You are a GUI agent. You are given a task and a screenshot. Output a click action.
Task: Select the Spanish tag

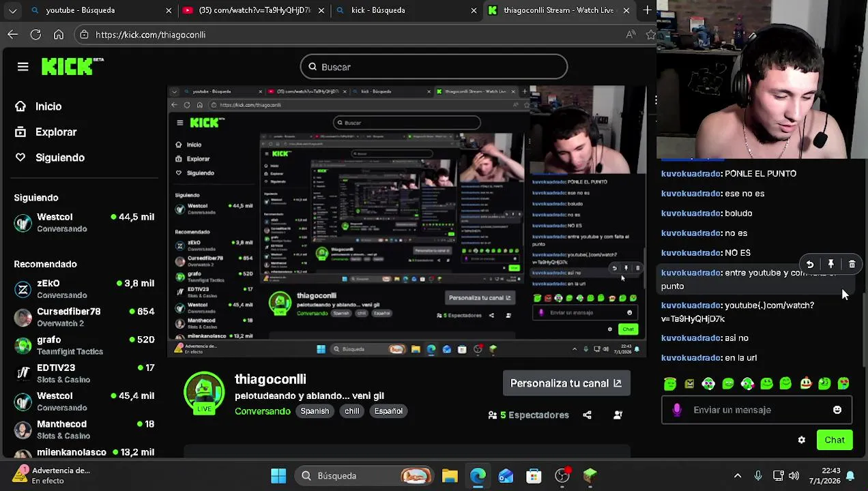tap(315, 411)
